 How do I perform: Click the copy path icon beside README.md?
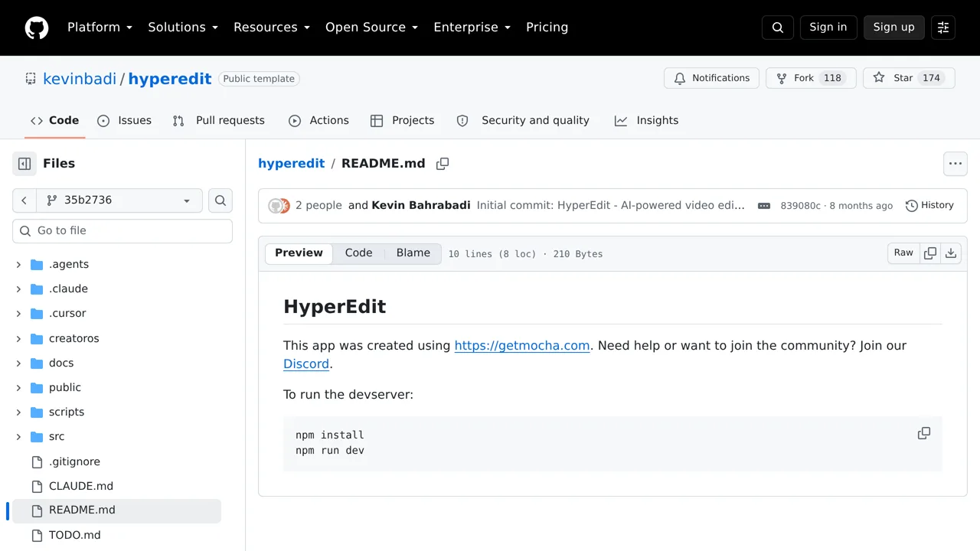(x=443, y=164)
